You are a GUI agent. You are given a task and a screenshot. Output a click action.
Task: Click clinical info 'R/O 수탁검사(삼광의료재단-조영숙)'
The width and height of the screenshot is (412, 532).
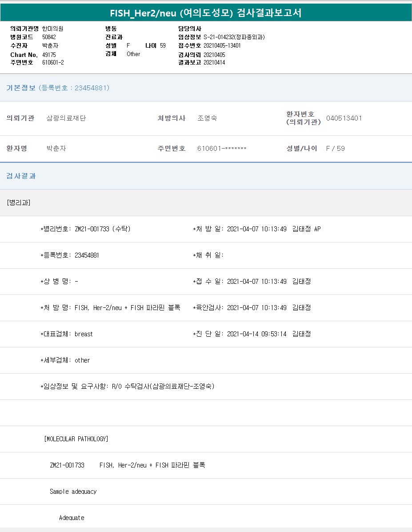tap(163, 387)
